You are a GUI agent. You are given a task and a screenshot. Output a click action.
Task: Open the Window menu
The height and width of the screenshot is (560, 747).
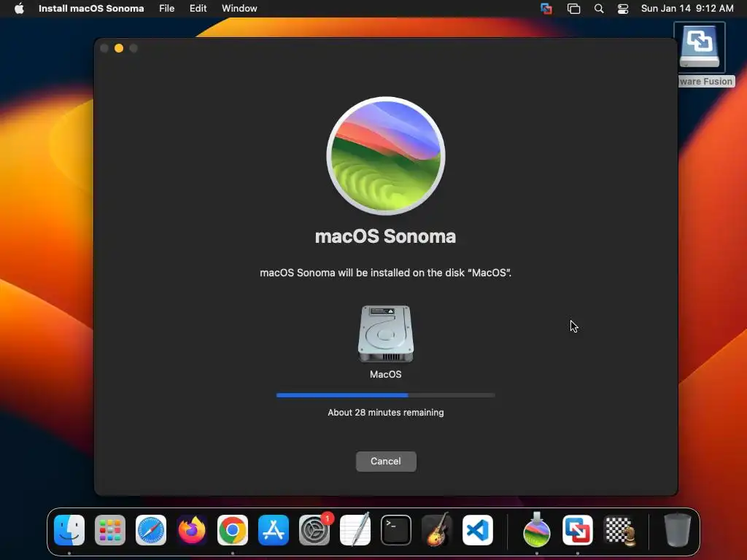tap(239, 8)
